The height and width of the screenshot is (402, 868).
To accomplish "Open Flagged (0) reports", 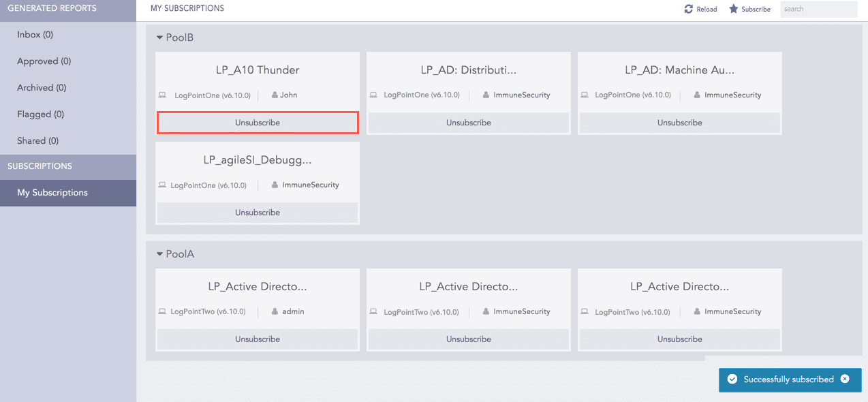I will (x=41, y=114).
